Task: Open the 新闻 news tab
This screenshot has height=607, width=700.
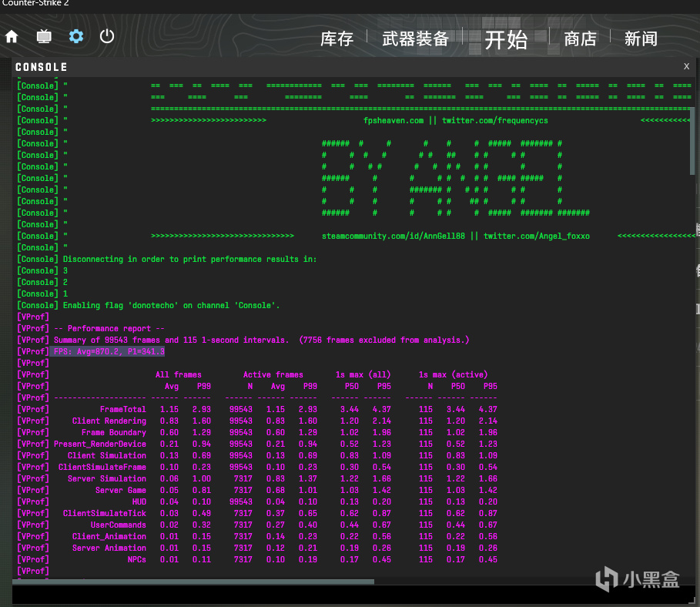Action: tap(641, 39)
